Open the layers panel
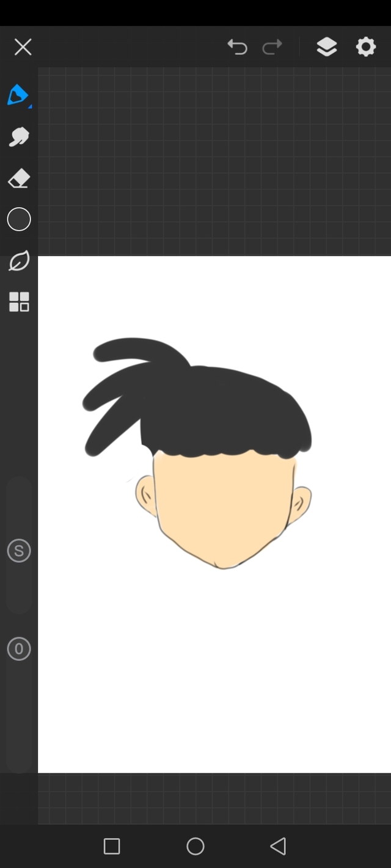 (x=327, y=47)
